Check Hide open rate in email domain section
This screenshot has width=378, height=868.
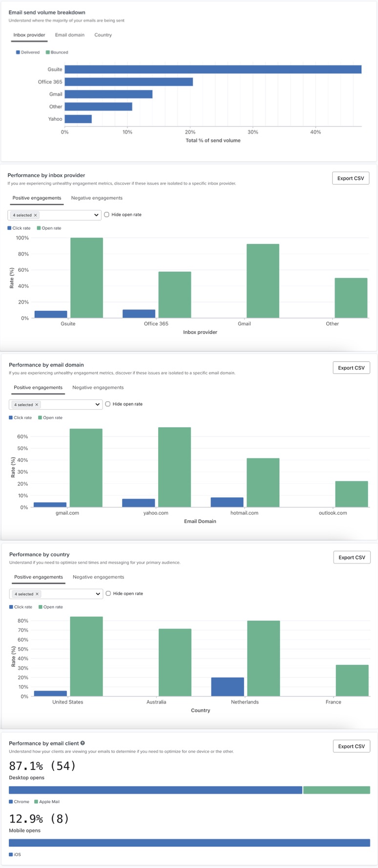click(x=108, y=404)
